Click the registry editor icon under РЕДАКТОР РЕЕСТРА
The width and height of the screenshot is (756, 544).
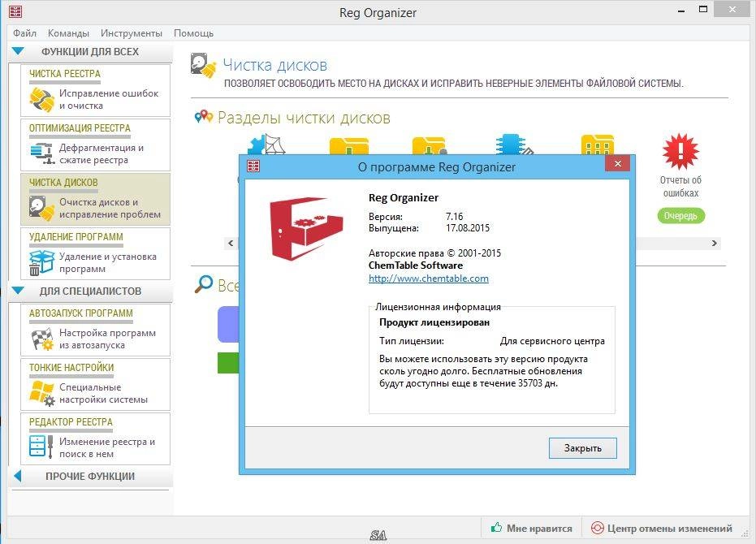41,447
